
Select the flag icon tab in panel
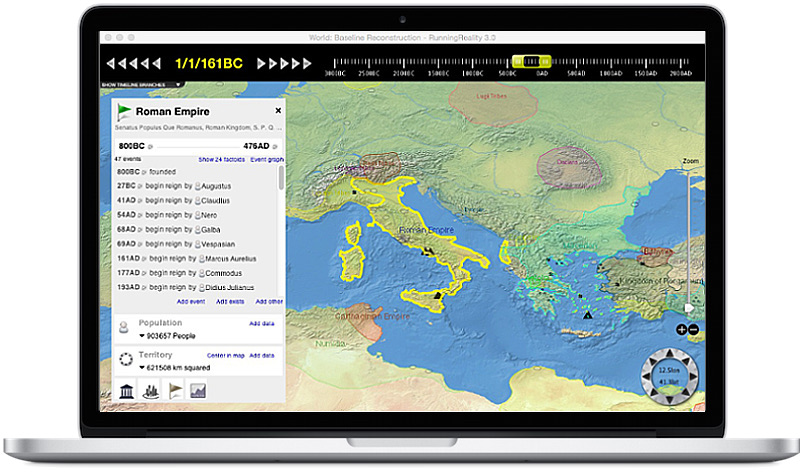click(x=173, y=391)
